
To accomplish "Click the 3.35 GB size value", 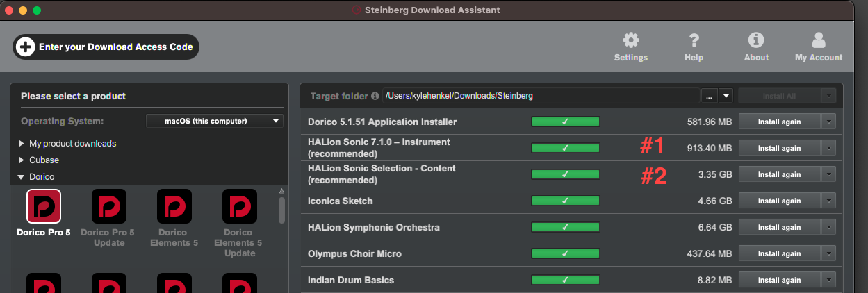I will click(715, 174).
